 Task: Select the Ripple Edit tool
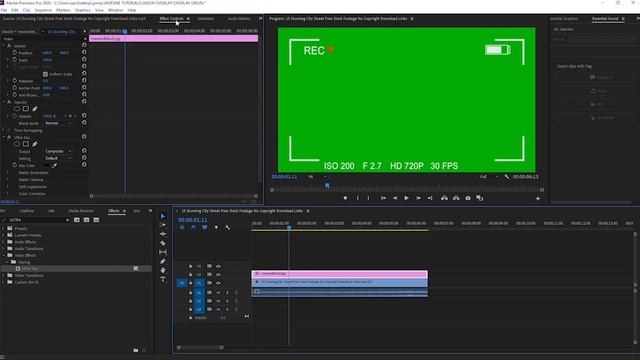(x=163, y=234)
